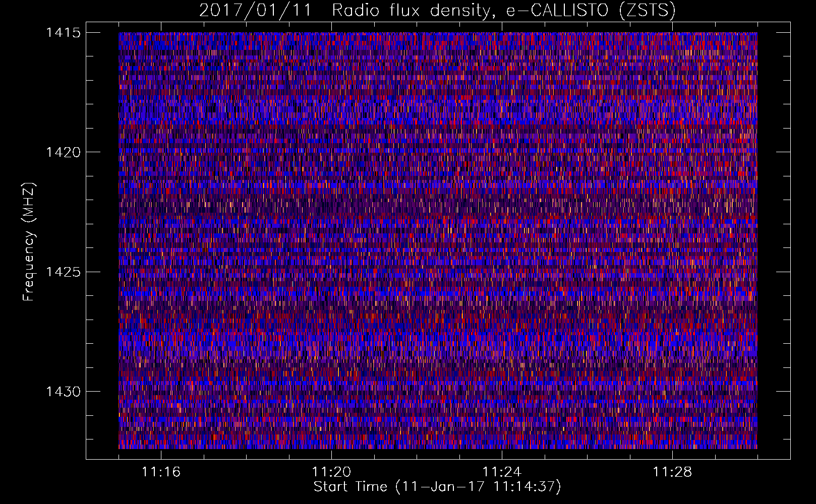The height and width of the screenshot is (504, 816).
Task: Click the 'Start Time (11-Jan-17 11:14:37)' label
Action: (437, 487)
